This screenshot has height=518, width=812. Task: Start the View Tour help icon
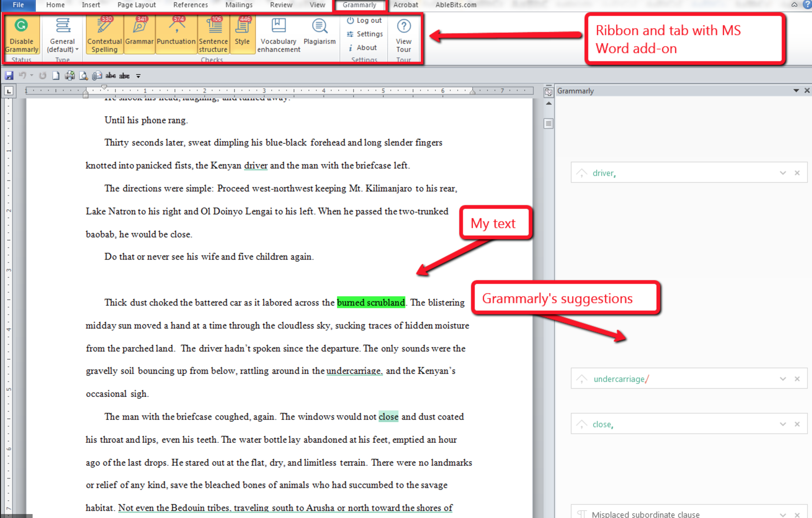click(404, 36)
